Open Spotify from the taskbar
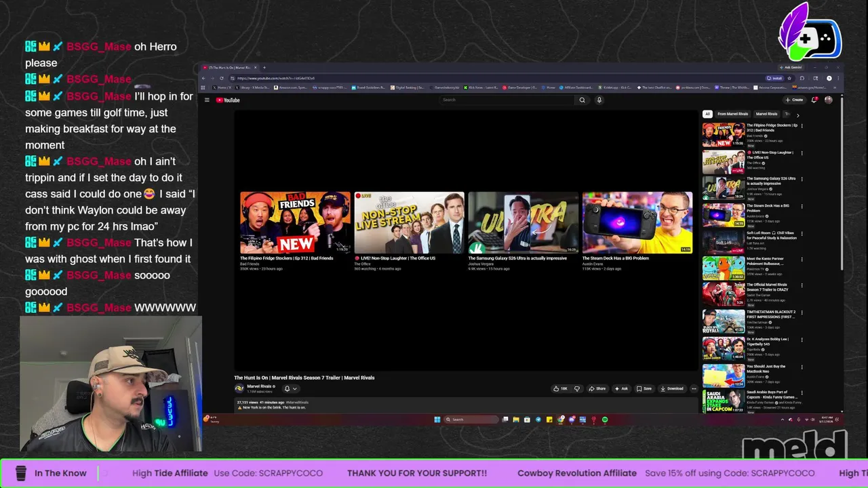Viewport: 868px width, 488px height. coord(605,420)
